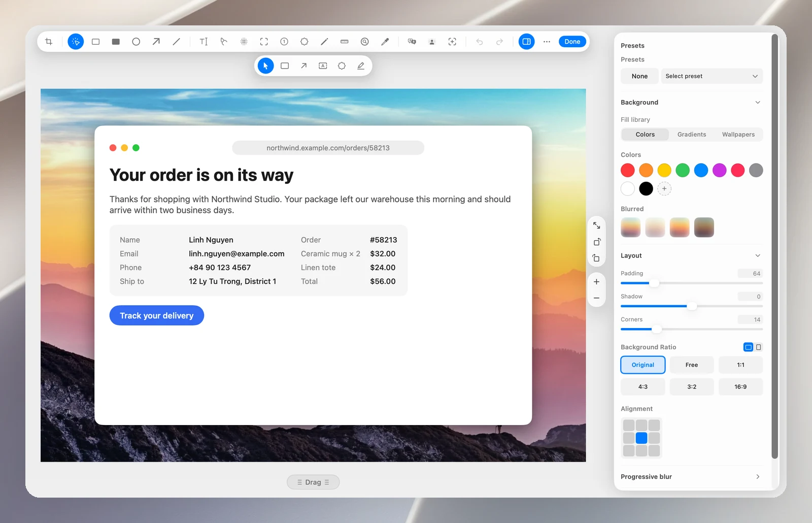Select the arrow tool in main toolbar

tap(156, 42)
